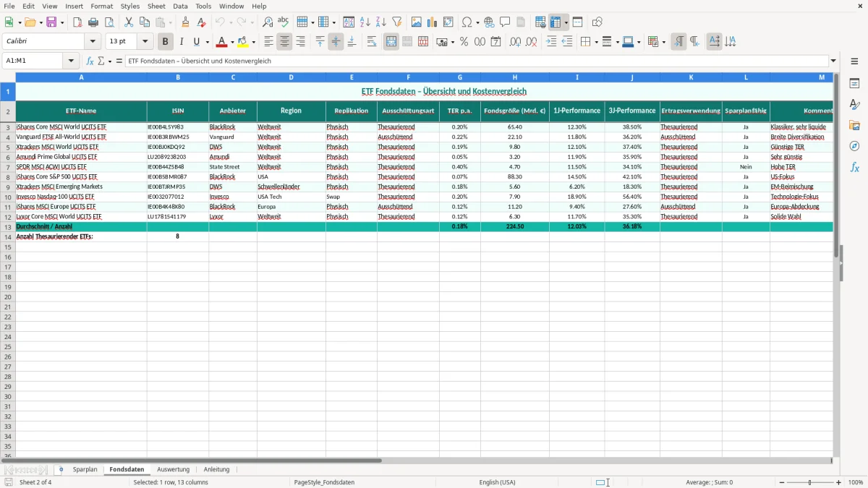Image resolution: width=868 pixels, height=488 pixels.
Task: Click the Insert Hyperlink globe icon
Action: pos(489,22)
